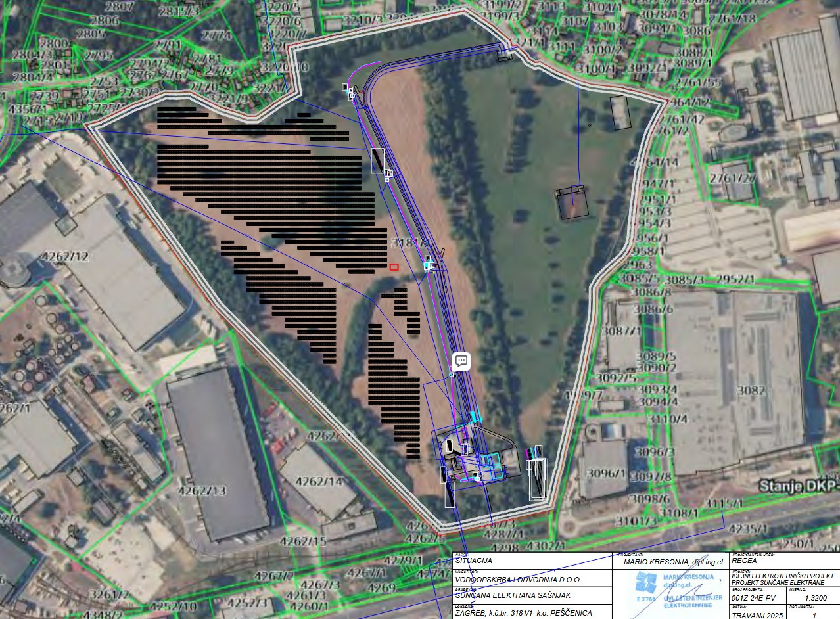Click the small red rectangle marker
The width and height of the screenshot is (840, 619).
pyautogui.click(x=394, y=266)
